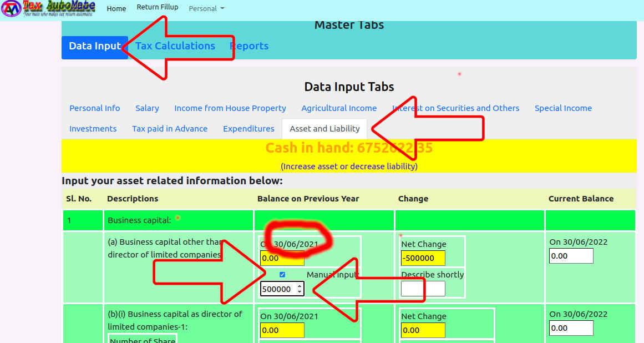Select the Data Input master tab
644x343 pixels.
(94, 47)
